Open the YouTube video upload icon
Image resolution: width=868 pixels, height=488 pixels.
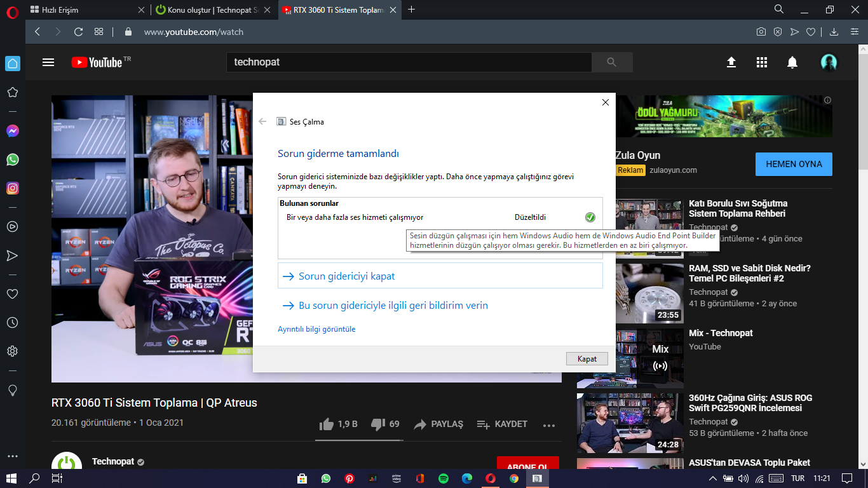731,62
